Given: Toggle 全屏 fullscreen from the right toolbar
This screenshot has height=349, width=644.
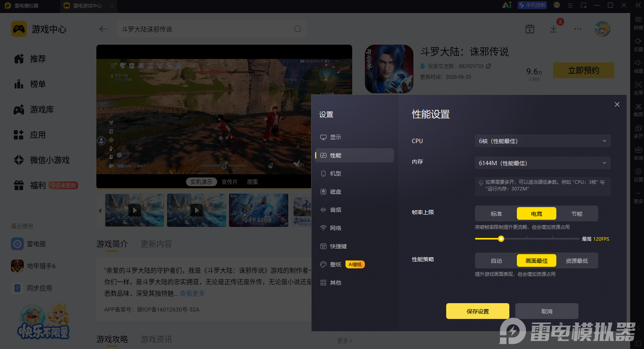Looking at the screenshot, I should (638, 88).
